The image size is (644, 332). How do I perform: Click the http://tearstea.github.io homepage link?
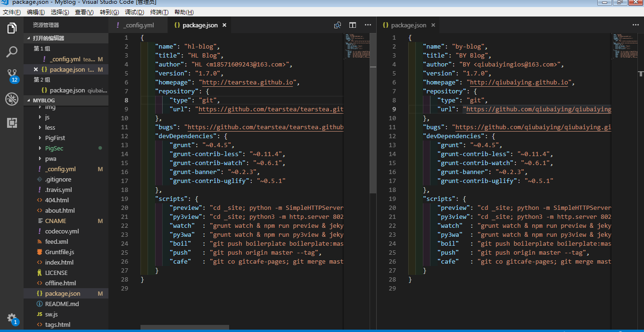248,83
